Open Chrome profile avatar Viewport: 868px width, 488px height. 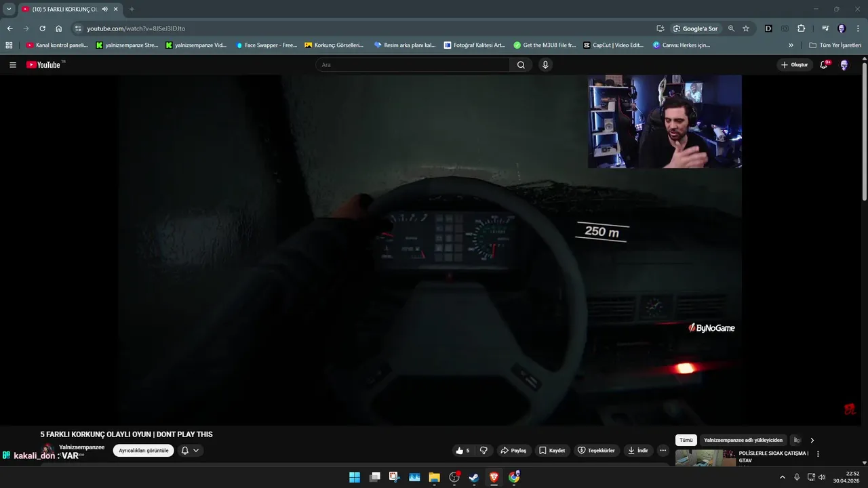[x=842, y=28]
